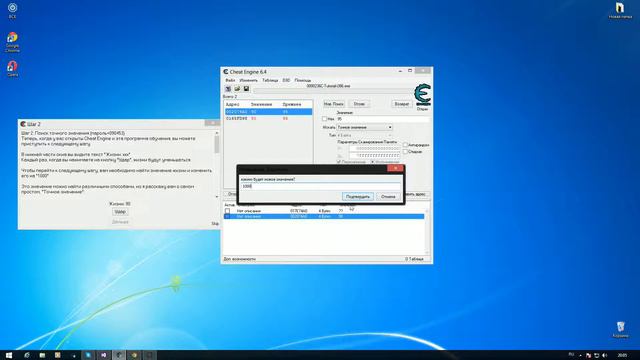This screenshot has height=360, width=640.
Task: Click the stop address memory field
Action: pos(374,156)
